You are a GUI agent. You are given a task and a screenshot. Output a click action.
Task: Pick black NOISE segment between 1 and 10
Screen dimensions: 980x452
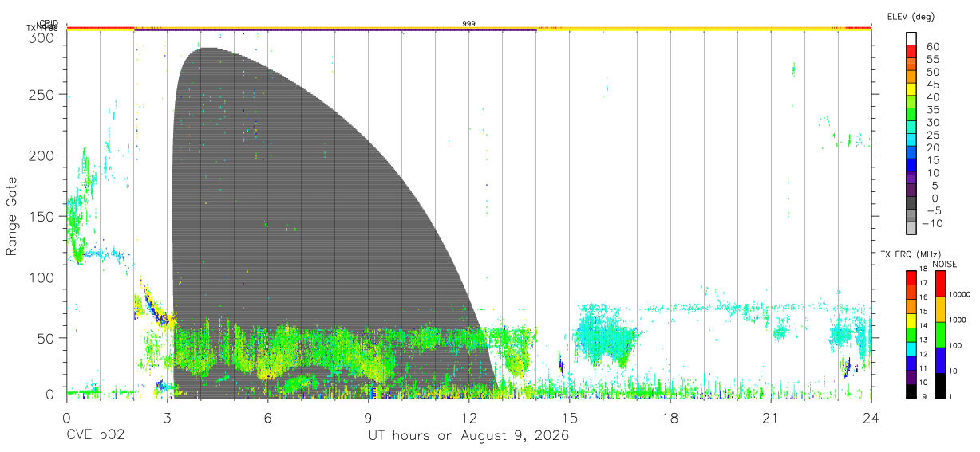pyautogui.click(x=940, y=386)
